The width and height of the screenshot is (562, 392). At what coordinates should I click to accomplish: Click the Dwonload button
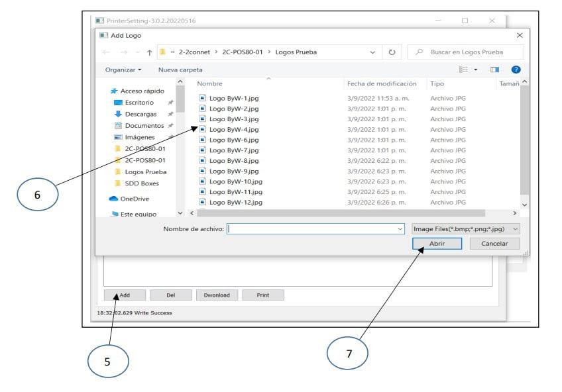pos(216,295)
